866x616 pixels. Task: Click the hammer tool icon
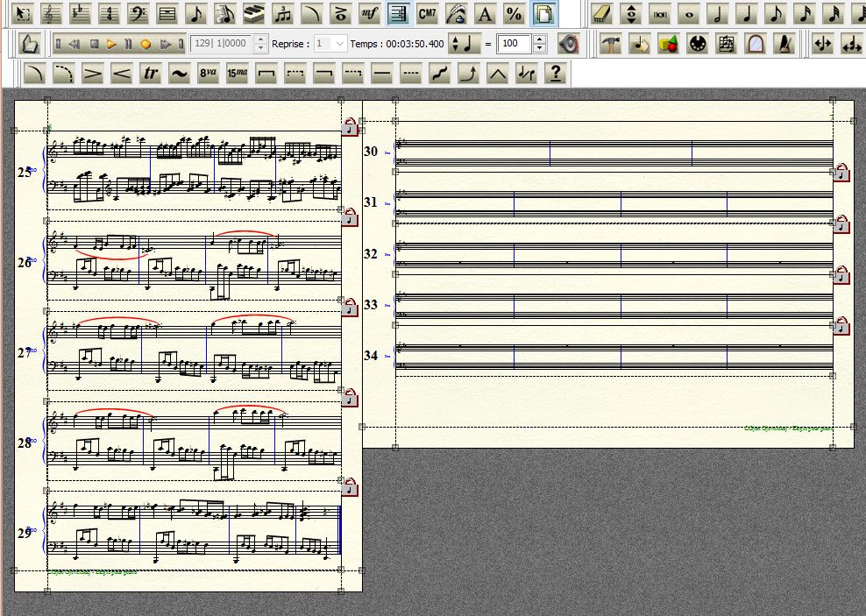610,44
